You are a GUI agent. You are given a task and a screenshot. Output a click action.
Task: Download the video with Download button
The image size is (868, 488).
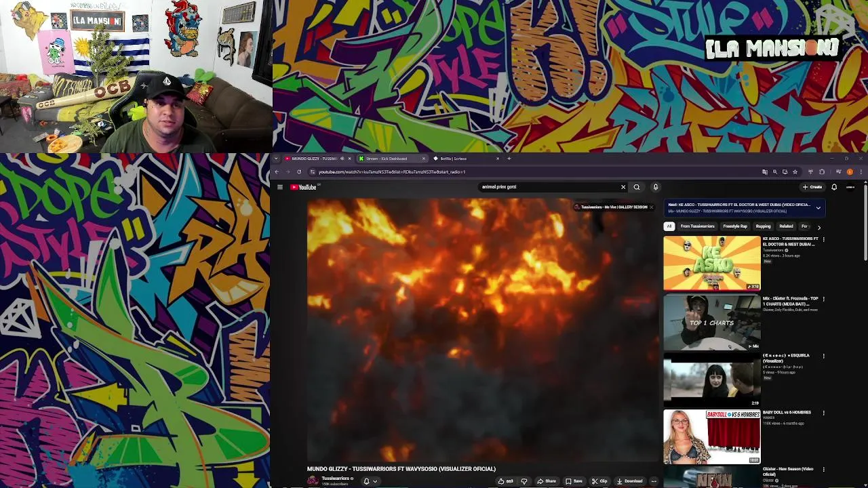click(629, 481)
